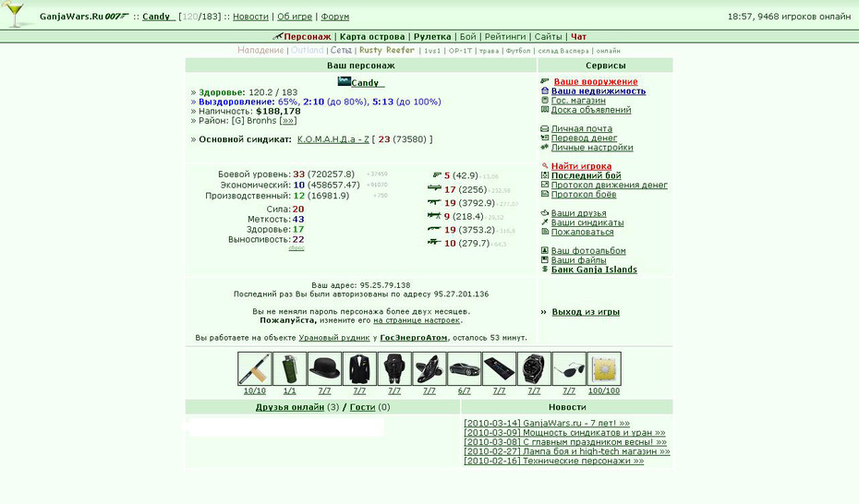The width and height of the screenshot is (859, 504).
Task: Click the icon beside Ваш фотоальбом
Action: point(545,250)
